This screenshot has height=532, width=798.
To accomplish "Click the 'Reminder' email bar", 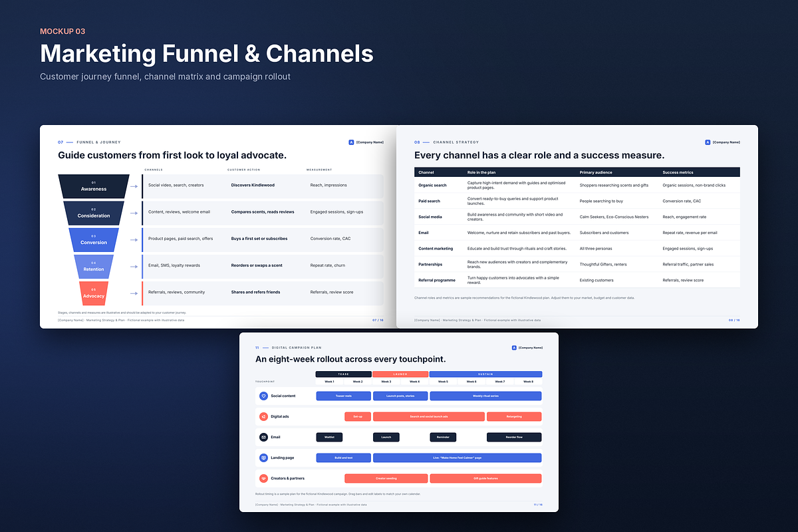I will tap(443, 437).
